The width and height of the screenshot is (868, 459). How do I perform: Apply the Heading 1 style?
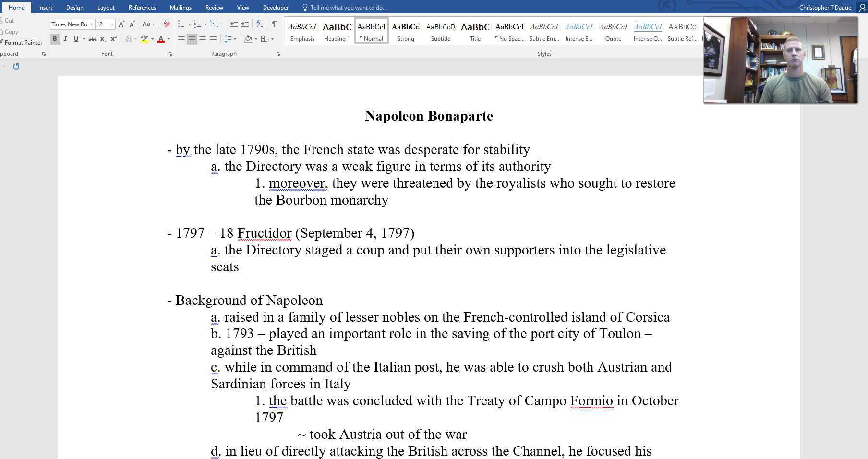pos(337,30)
